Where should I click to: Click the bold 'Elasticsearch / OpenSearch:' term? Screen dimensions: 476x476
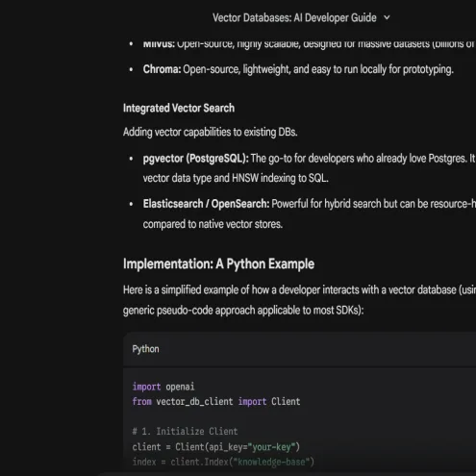pos(206,204)
